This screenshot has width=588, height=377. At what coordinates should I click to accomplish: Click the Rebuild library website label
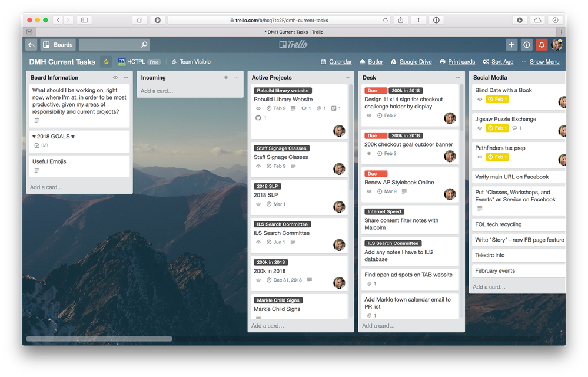283,91
